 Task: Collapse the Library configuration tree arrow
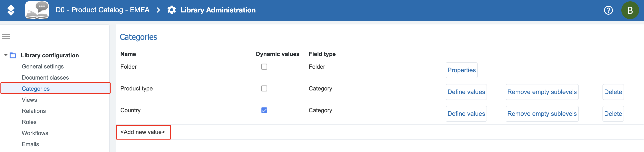coord(6,55)
